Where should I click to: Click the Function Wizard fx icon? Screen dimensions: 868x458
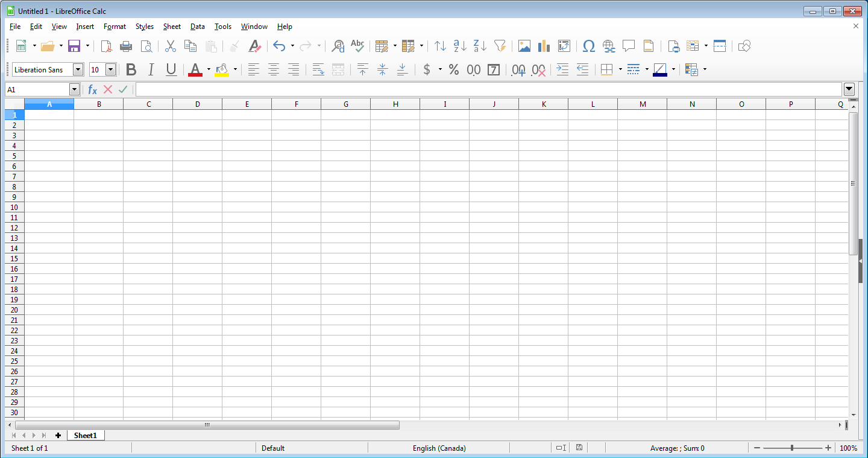(92, 89)
